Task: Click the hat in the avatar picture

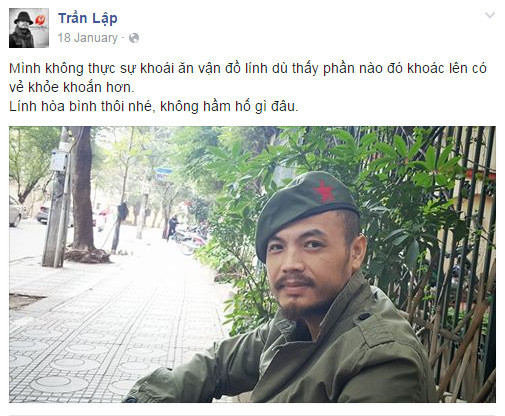Action: tap(23, 18)
